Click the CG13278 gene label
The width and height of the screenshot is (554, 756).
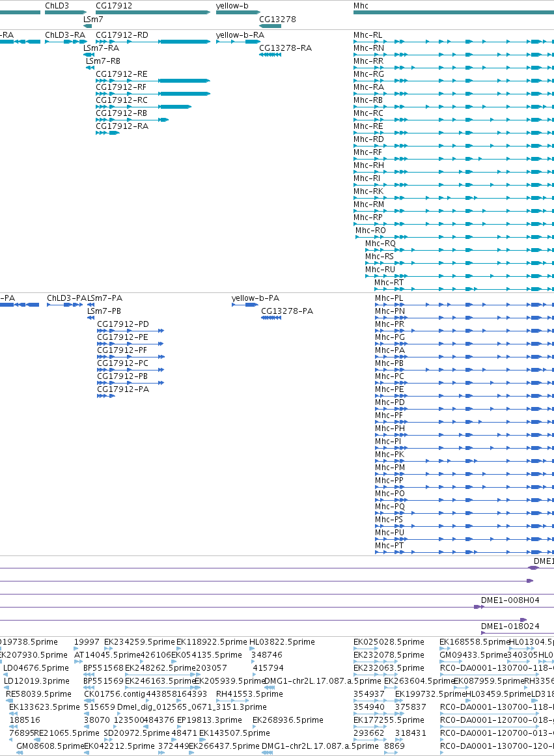point(278,20)
